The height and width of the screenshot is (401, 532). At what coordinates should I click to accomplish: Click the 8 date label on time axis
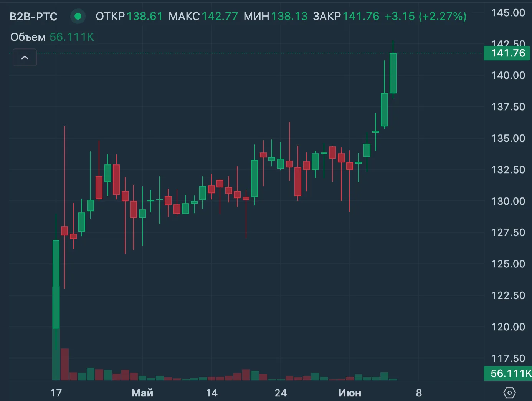click(x=419, y=393)
